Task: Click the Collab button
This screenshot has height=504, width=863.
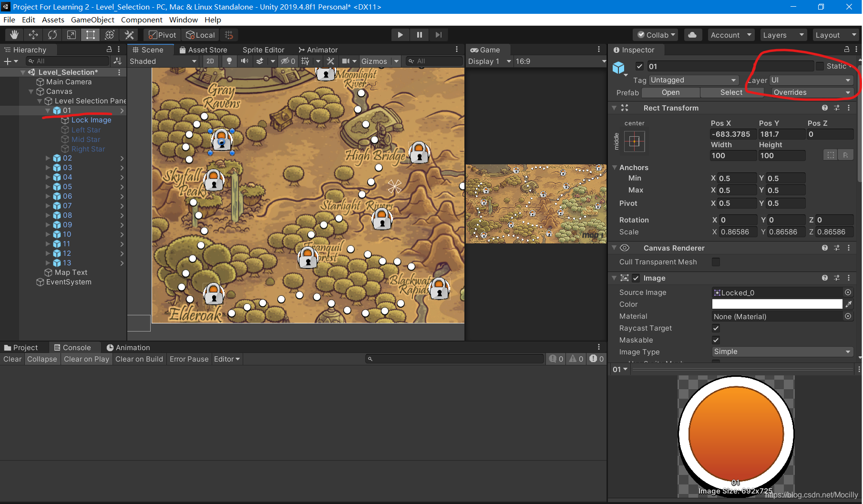Action: point(656,35)
